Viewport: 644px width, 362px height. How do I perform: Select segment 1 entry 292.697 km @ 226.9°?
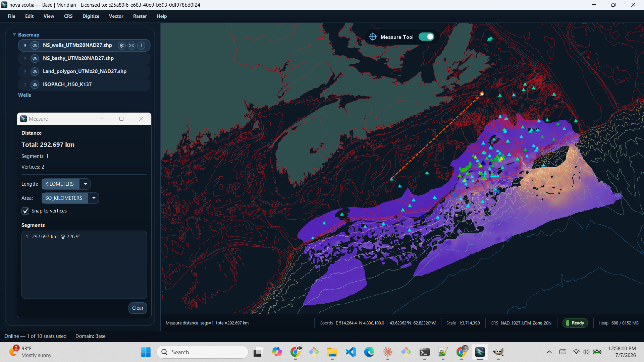53,237
